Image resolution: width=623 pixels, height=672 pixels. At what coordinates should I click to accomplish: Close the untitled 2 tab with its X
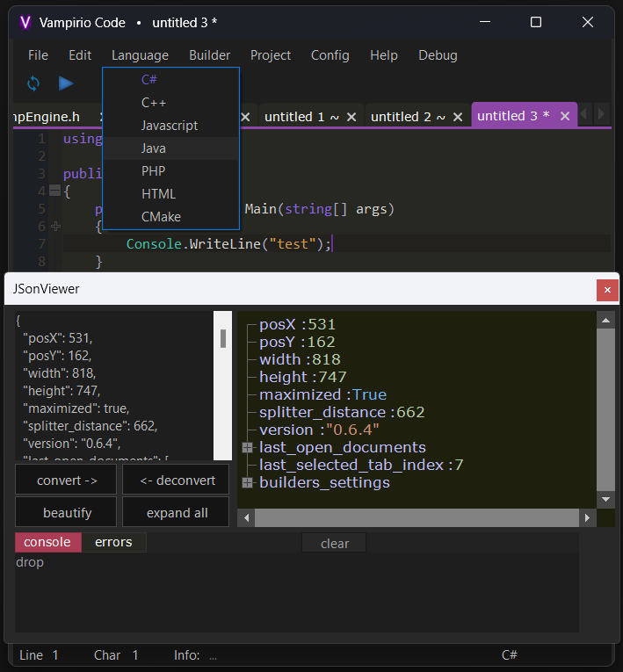457,117
